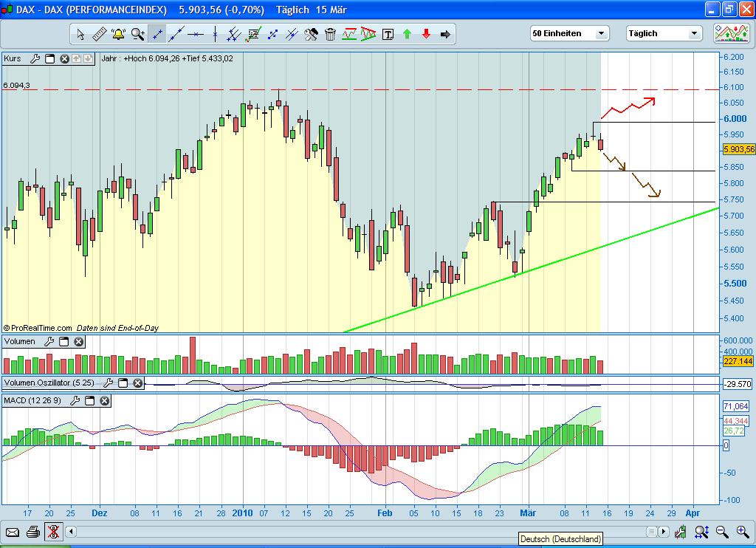Expand the 50 Einheiten dropdown
Image resolution: width=756 pixels, height=548 pixels.
point(601,33)
